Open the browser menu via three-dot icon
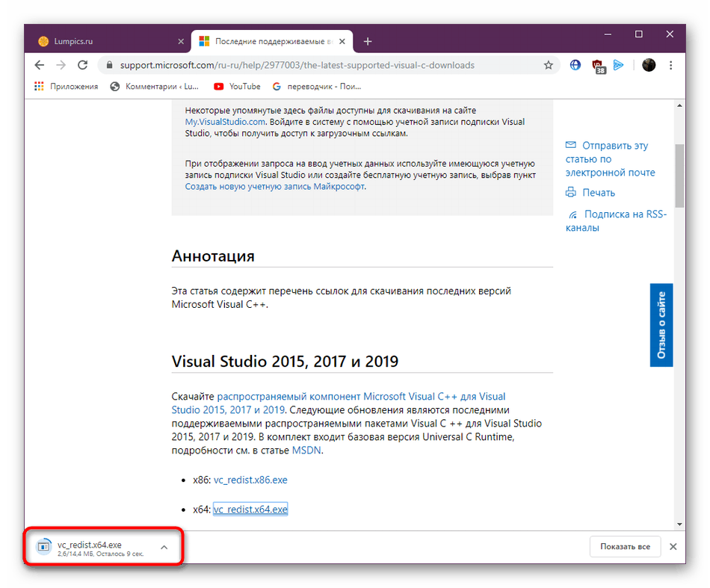The height and width of the screenshot is (588, 710). click(x=670, y=65)
